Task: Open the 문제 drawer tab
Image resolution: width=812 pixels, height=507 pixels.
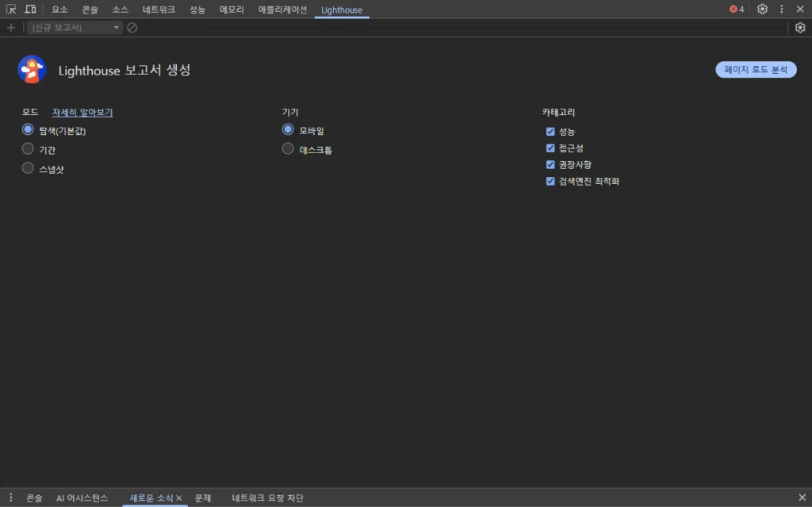Action: pos(202,497)
